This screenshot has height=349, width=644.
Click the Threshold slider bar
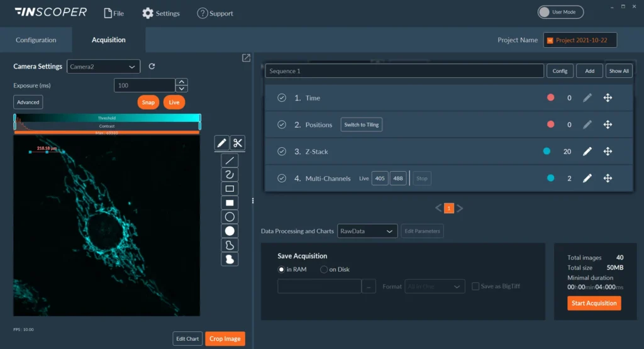tap(106, 118)
